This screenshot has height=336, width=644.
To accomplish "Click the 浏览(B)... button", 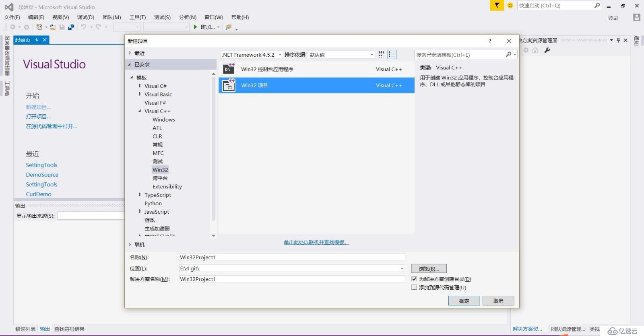I will tap(429, 268).
